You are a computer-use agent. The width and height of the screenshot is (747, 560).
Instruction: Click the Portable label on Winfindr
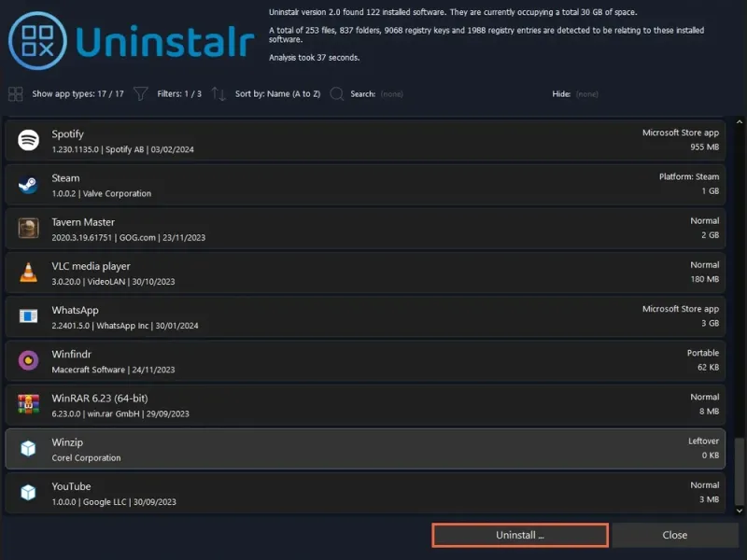pos(703,353)
